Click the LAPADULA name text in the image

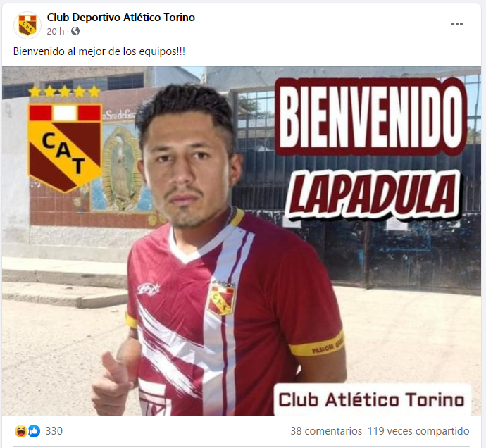pyautogui.click(x=372, y=194)
